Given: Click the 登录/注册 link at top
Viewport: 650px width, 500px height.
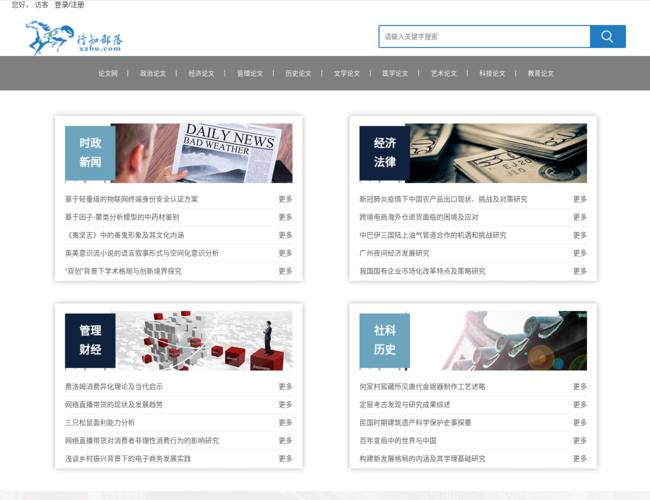Looking at the screenshot, I should click(69, 5).
